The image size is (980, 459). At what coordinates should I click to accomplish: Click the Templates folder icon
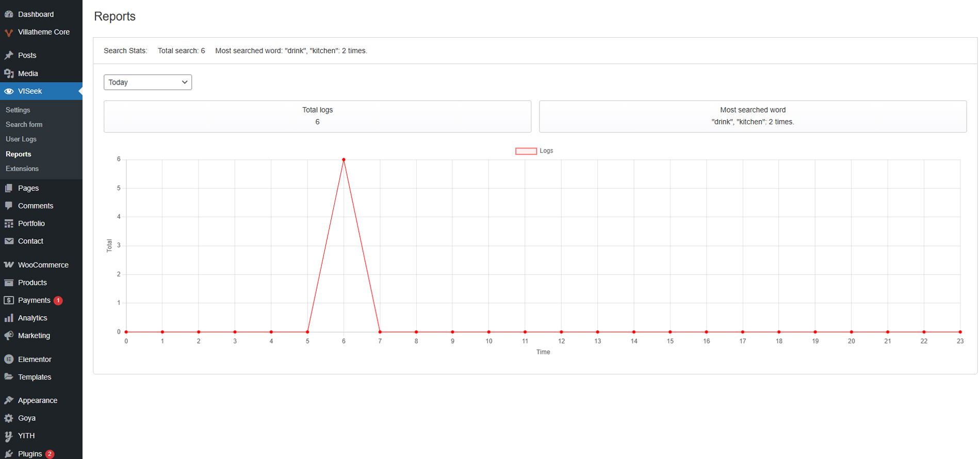coord(9,377)
